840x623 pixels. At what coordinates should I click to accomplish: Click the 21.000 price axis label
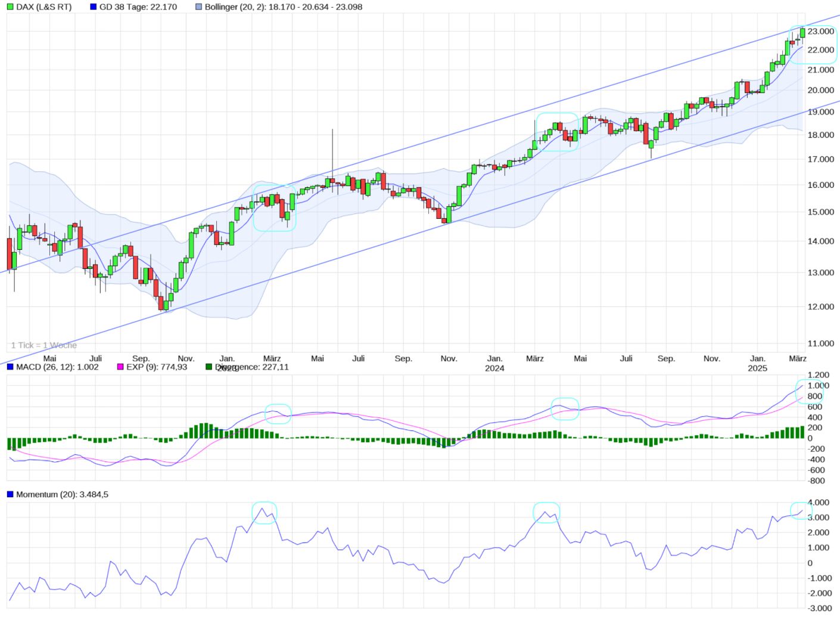pyautogui.click(x=821, y=70)
